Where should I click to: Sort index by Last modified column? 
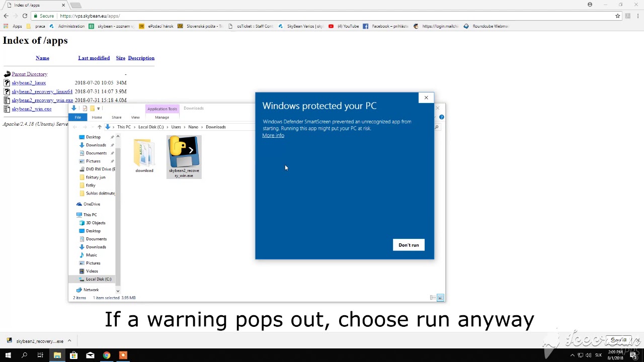pos(94,58)
